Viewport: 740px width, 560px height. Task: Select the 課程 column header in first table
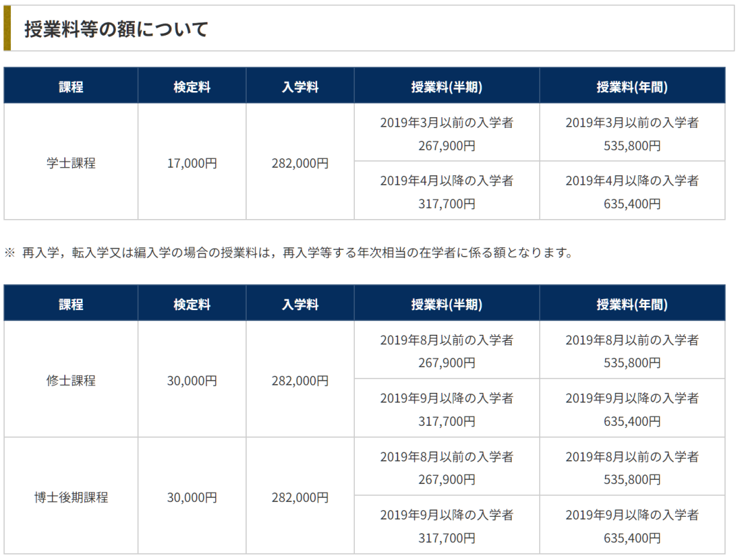(x=71, y=85)
